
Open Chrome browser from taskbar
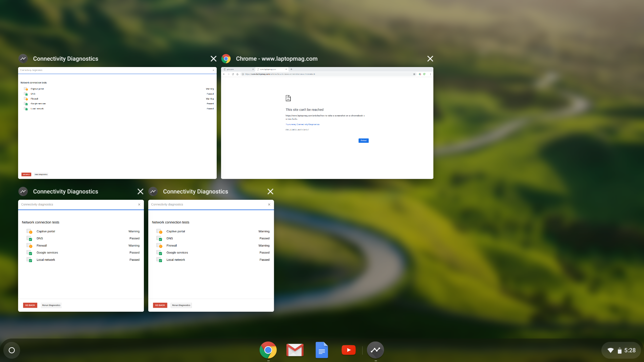[x=268, y=350]
